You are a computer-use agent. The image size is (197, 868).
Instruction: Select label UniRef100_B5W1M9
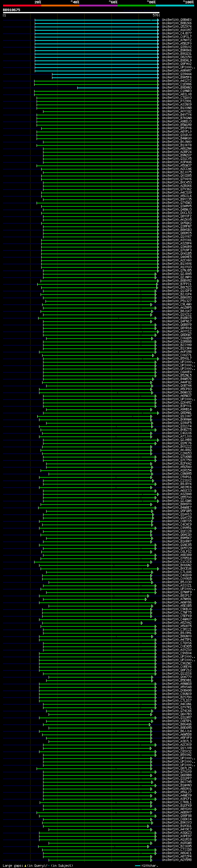(x=177, y=125)
